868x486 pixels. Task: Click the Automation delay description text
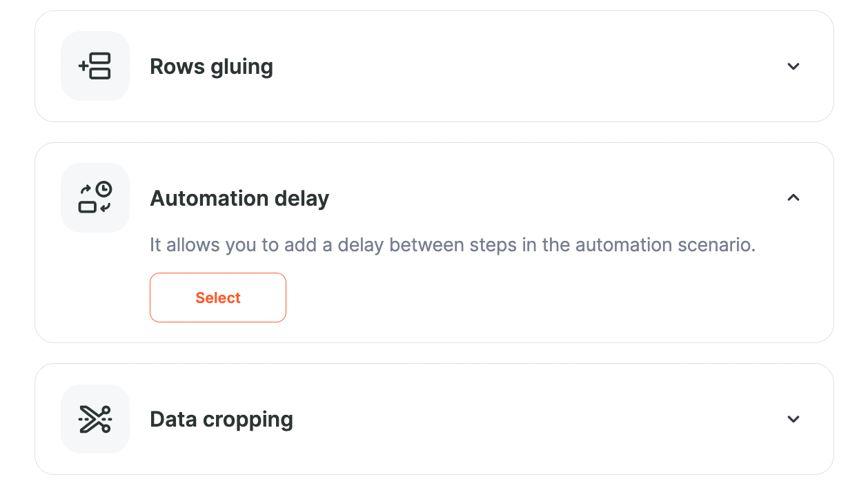[453, 245]
